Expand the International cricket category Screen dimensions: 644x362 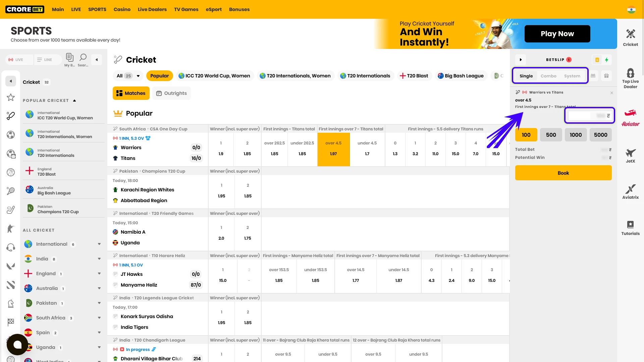[99, 244]
